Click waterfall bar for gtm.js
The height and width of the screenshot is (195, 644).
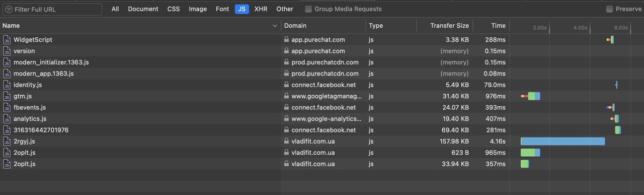click(530, 96)
